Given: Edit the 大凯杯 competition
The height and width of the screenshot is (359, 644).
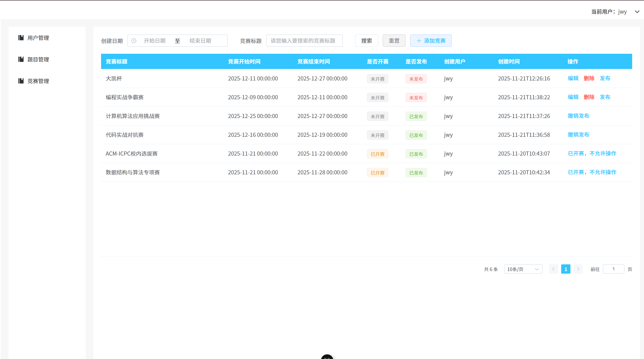Looking at the screenshot, I should click(573, 78).
